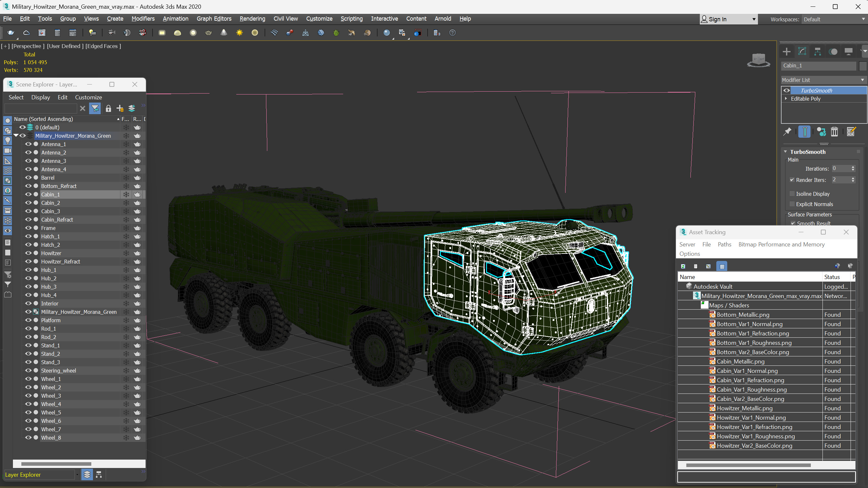This screenshot has width=868, height=488.
Task: Click the Render Iters spinner arrows
Action: click(x=853, y=180)
